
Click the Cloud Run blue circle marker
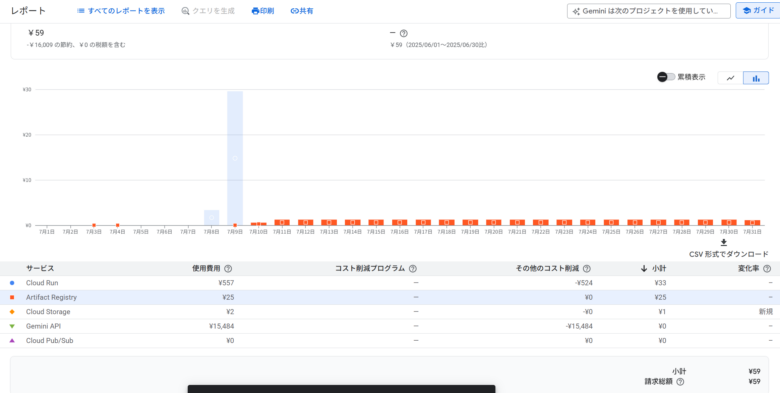(12, 283)
